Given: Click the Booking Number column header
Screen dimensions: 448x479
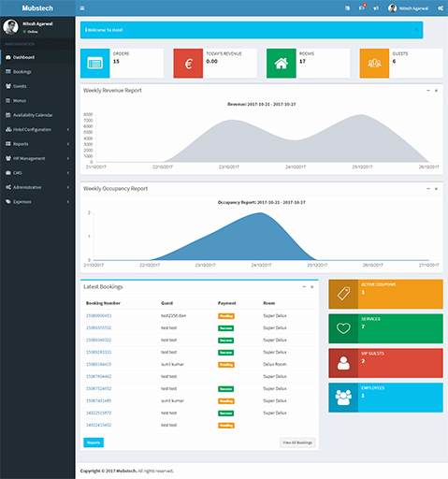Looking at the screenshot, I should (103, 303).
